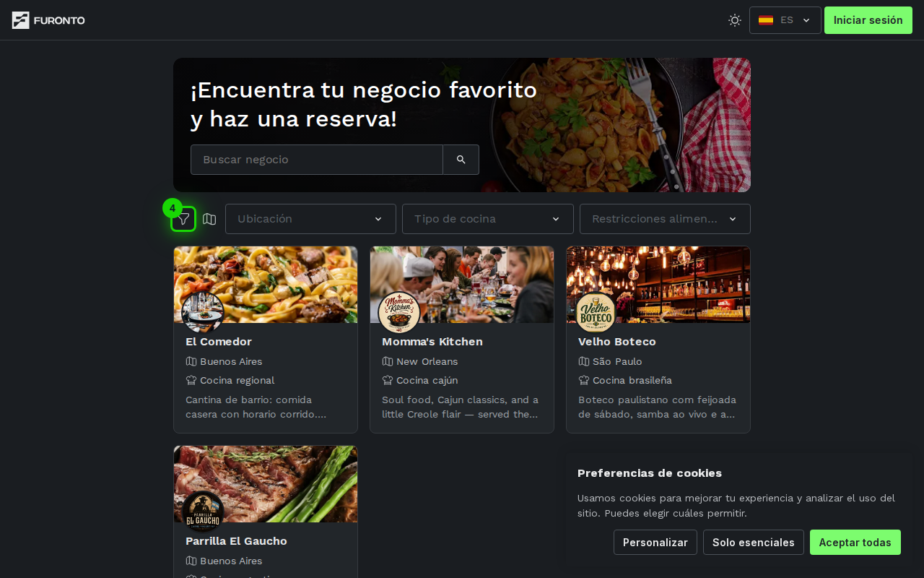Click Personalizar in cookie preferences
This screenshot has width=924, height=578.
point(655,543)
